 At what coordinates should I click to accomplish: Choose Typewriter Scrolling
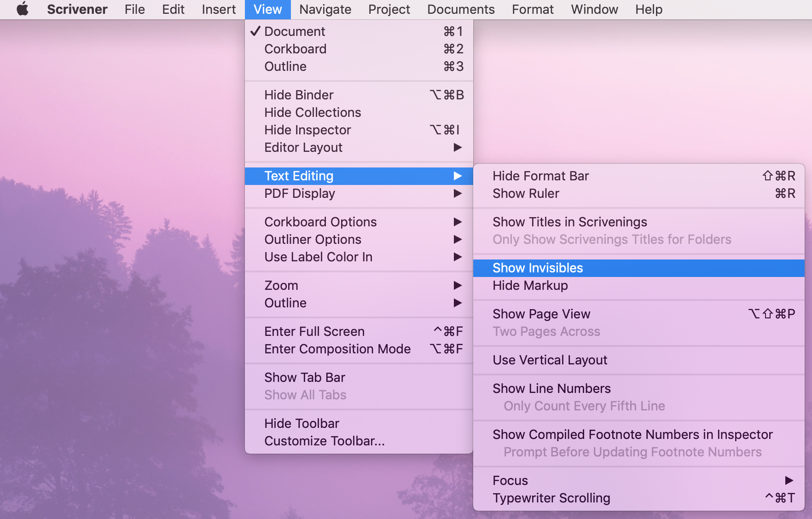click(639, 498)
